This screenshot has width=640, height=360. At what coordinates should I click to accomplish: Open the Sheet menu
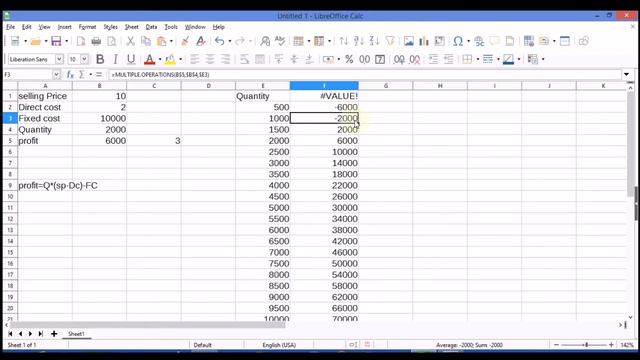(x=131, y=27)
